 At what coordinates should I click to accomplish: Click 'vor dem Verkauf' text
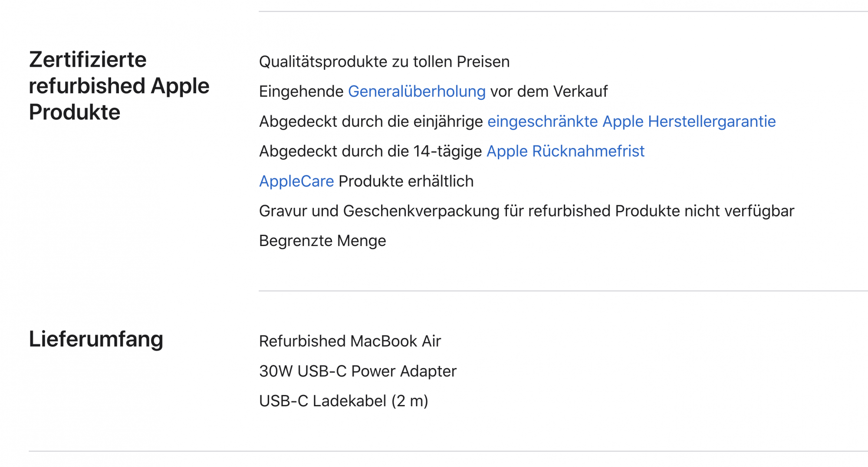coord(549,92)
